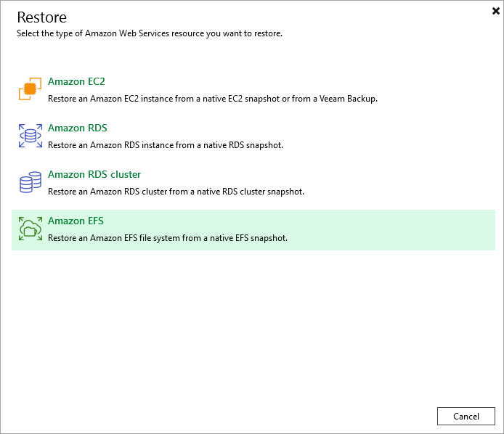This screenshot has height=434, width=504.
Task: Click the orange Amazon EC2 chip icon
Action: (x=30, y=90)
